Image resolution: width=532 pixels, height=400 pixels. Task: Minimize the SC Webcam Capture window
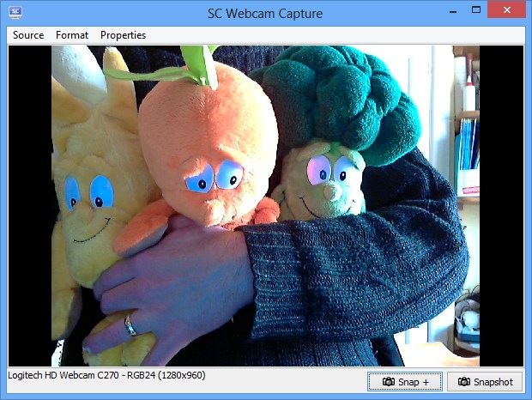(453, 11)
